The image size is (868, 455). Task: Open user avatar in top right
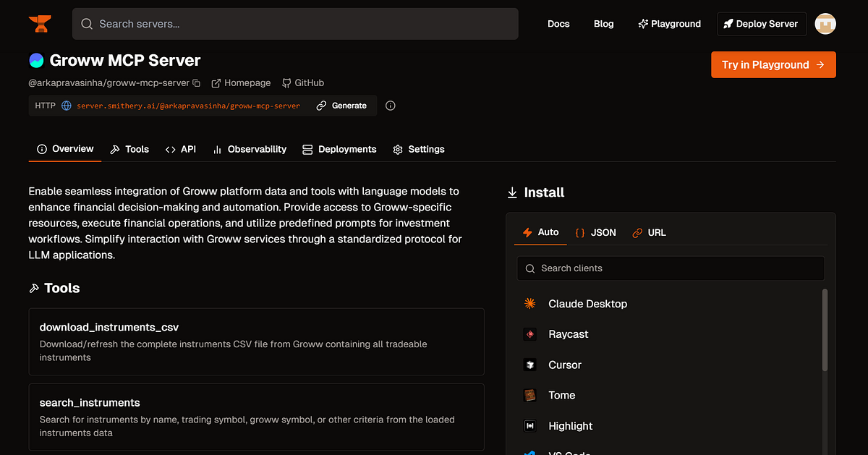coord(825,24)
